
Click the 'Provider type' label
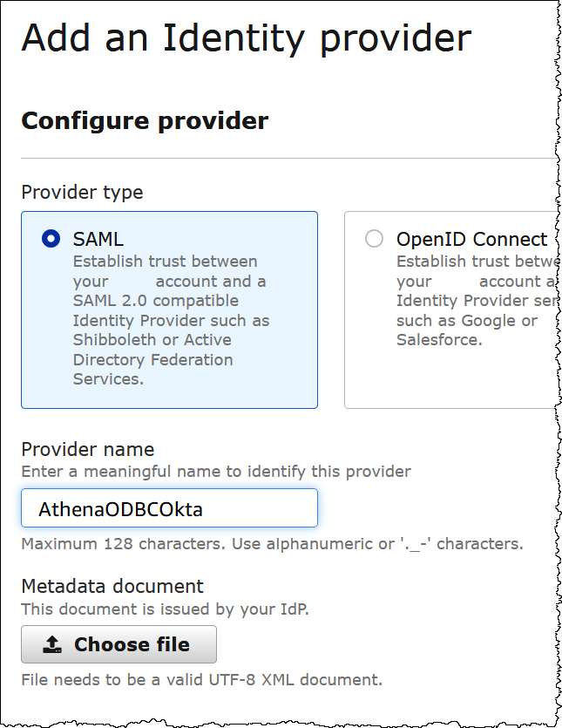tap(82, 193)
